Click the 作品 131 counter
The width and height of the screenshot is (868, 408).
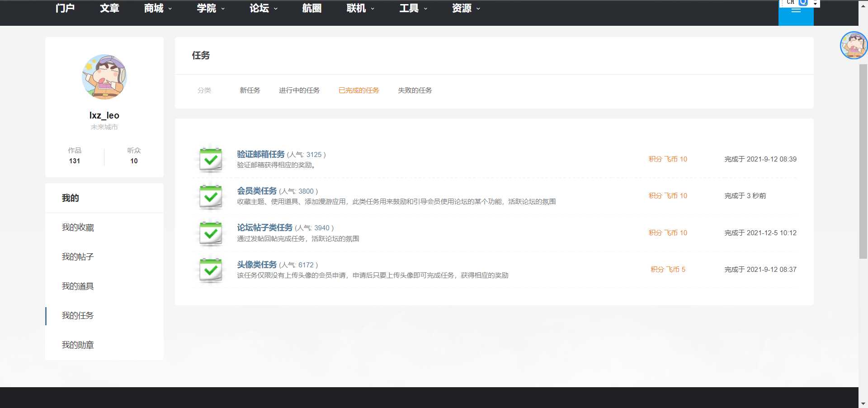pos(75,156)
